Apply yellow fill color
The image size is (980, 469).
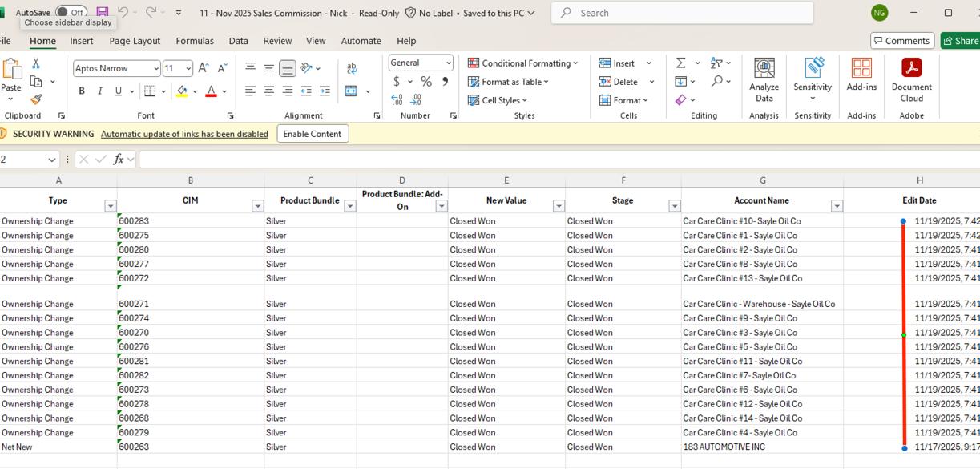click(182, 91)
